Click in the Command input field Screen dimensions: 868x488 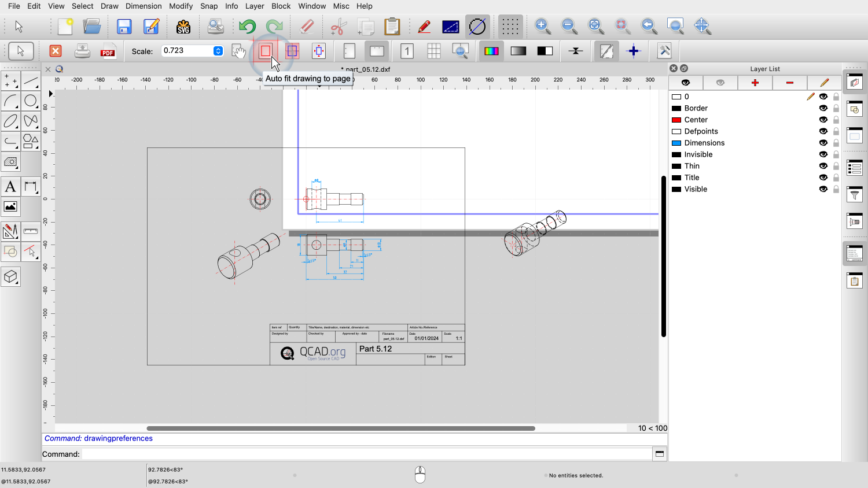coord(366,454)
